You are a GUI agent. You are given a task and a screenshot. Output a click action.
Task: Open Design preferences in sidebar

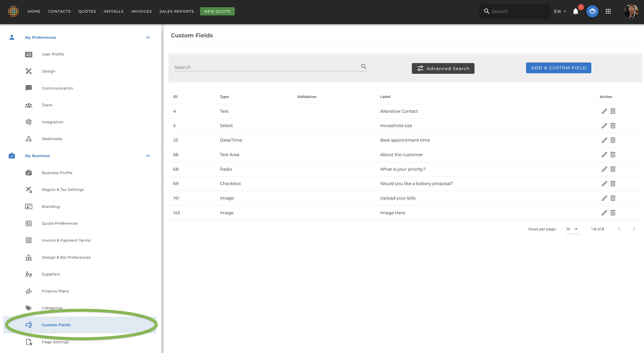pos(49,71)
